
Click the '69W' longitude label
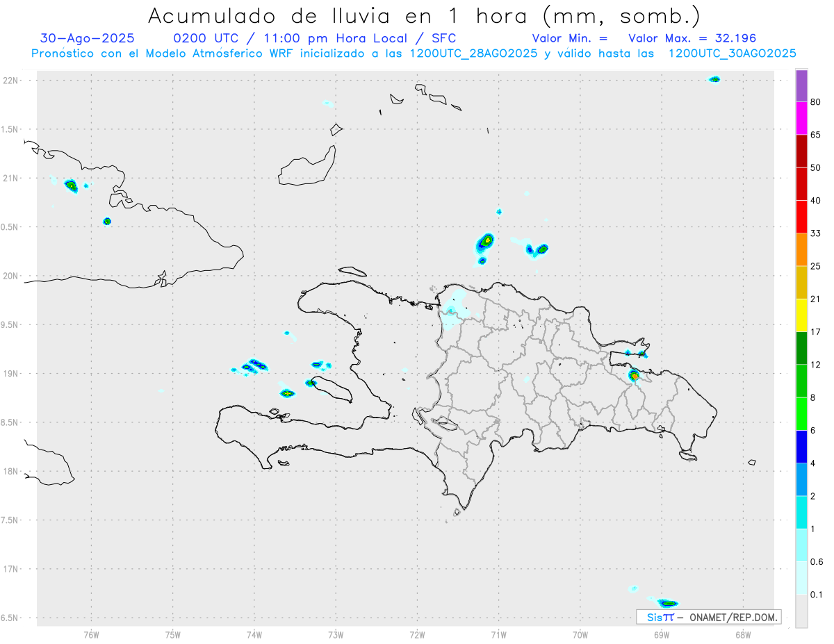(x=662, y=634)
